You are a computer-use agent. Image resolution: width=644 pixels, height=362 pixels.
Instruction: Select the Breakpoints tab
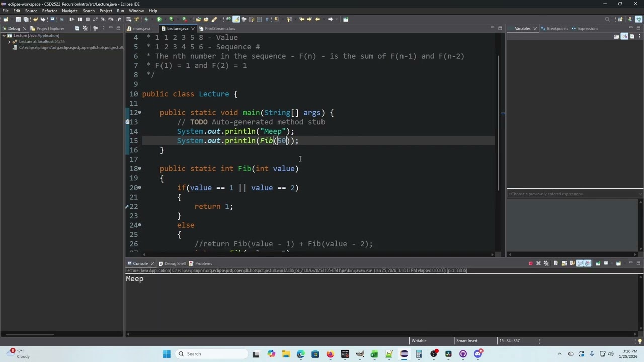point(554,29)
